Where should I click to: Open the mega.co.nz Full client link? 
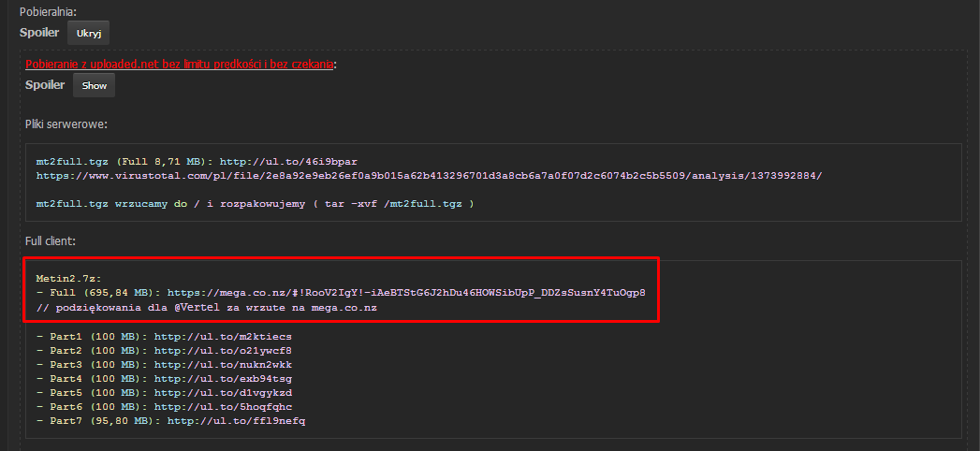(x=406, y=292)
